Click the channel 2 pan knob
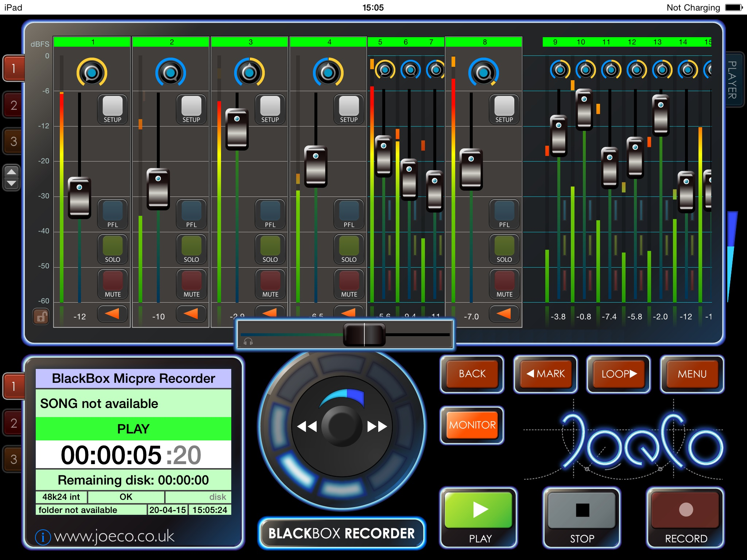747x560 pixels. pyautogui.click(x=170, y=72)
